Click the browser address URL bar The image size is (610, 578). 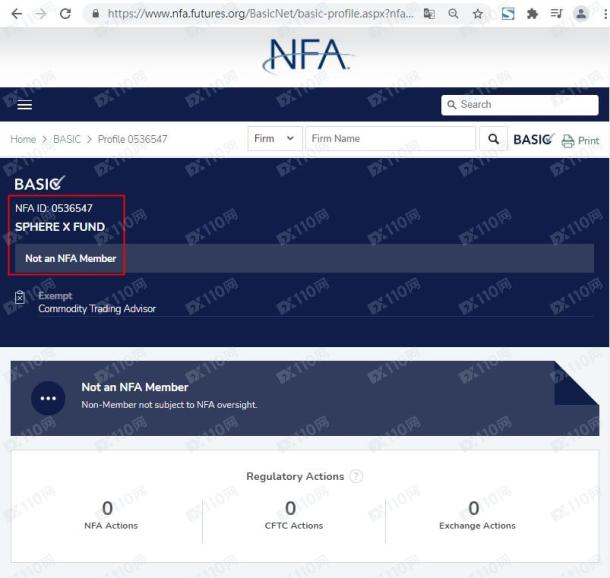[x=261, y=14]
